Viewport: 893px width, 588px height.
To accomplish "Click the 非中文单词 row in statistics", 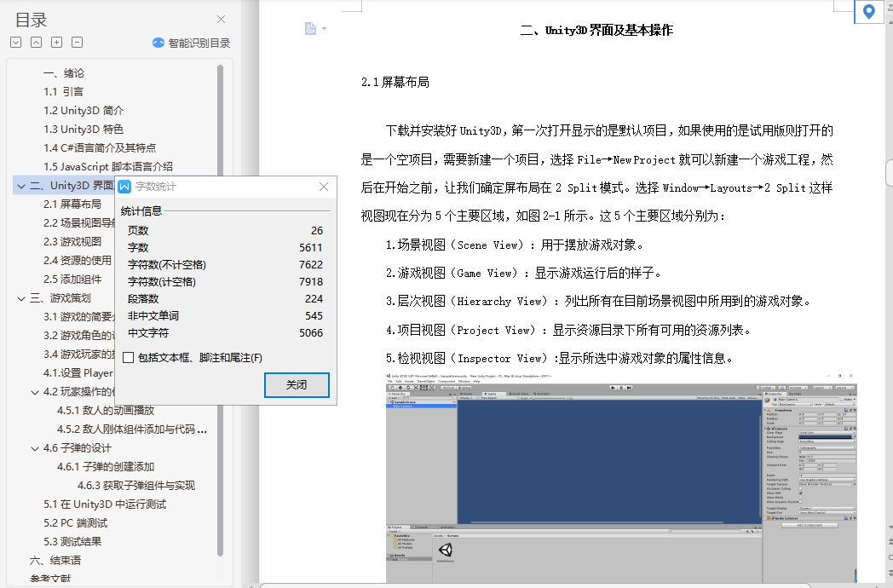I will point(225,316).
